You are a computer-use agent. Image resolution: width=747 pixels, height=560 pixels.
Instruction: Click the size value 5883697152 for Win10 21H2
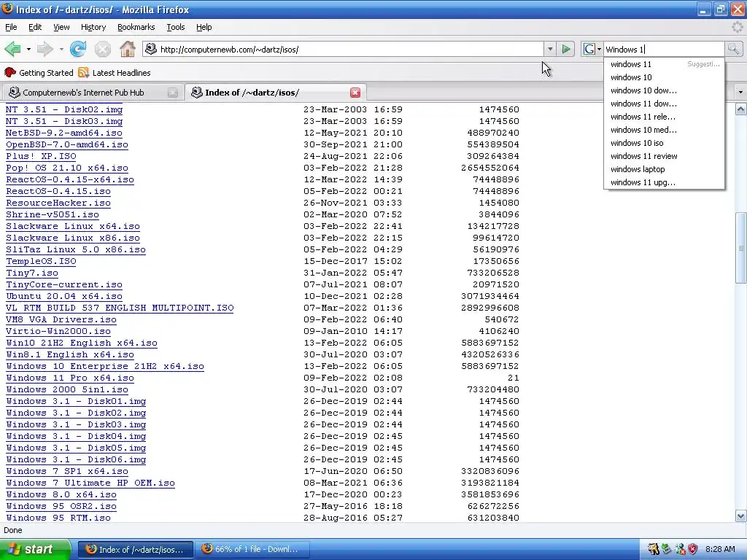(490, 343)
